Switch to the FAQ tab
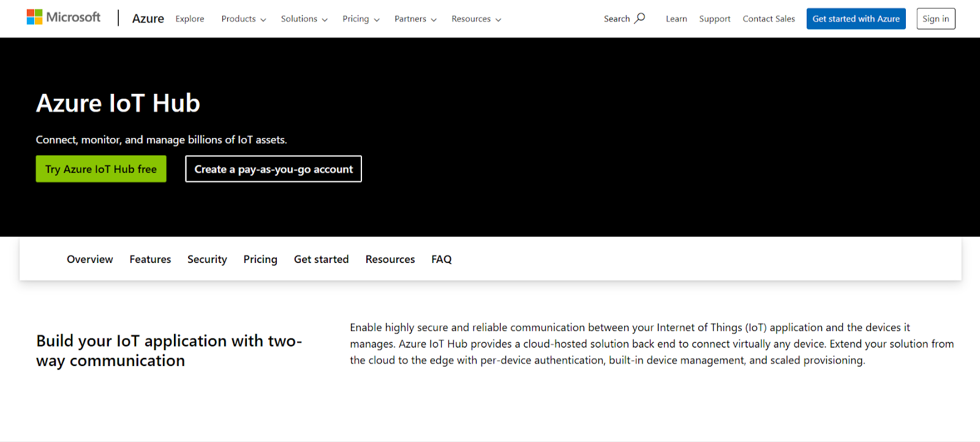Screen dimensions: 980x442 pyautogui.click(x=442, y=259)
